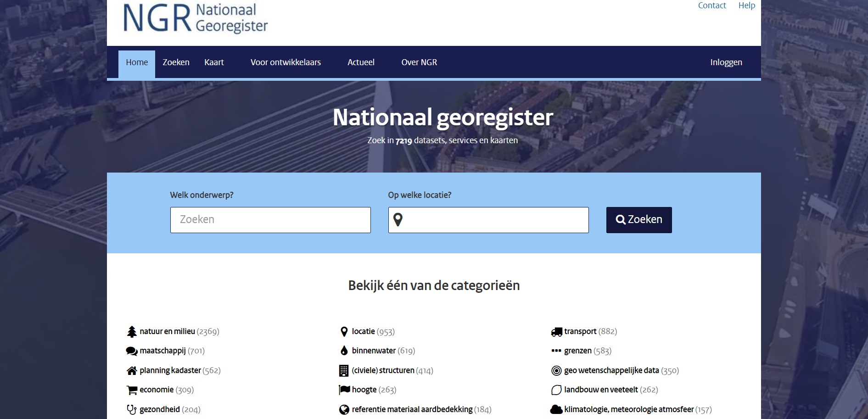Click the shopping cart icon for economie
The image size is (868, 419).
pyautogui.click(x=132, y=389)
